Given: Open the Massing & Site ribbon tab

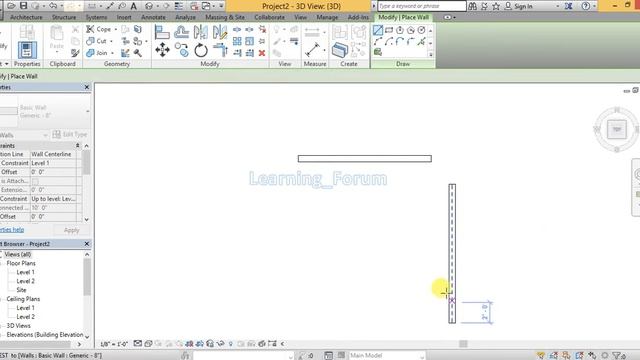Looking at the screenshot, I should pos(225,18).
